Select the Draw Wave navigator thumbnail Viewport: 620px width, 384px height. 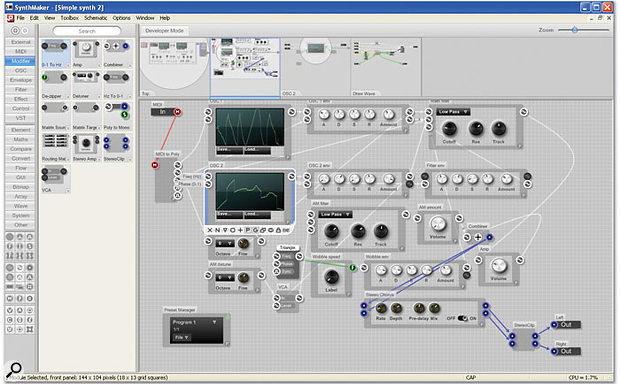[386, 68]
